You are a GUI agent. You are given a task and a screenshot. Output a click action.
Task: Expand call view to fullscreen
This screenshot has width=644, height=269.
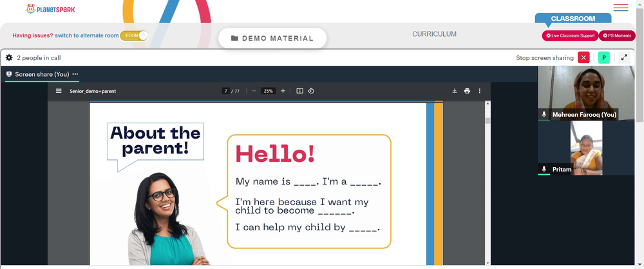point(624,57)
